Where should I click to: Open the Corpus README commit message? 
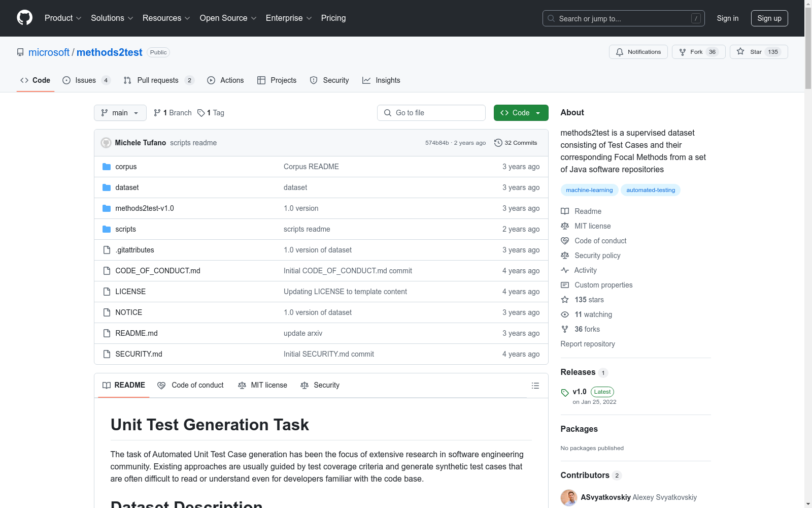311,167
